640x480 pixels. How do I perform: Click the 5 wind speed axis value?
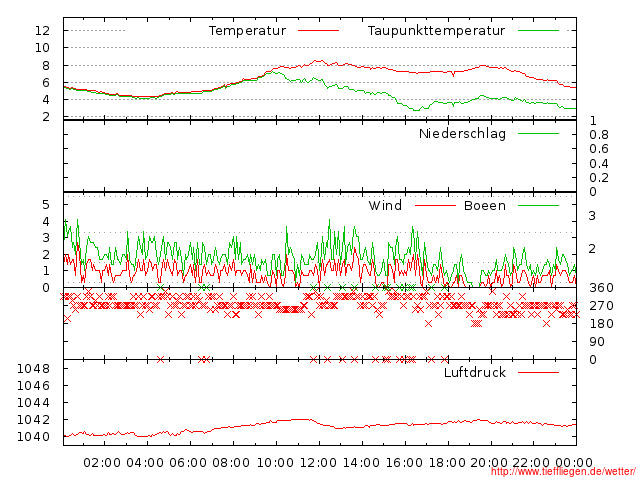[46, 204]
